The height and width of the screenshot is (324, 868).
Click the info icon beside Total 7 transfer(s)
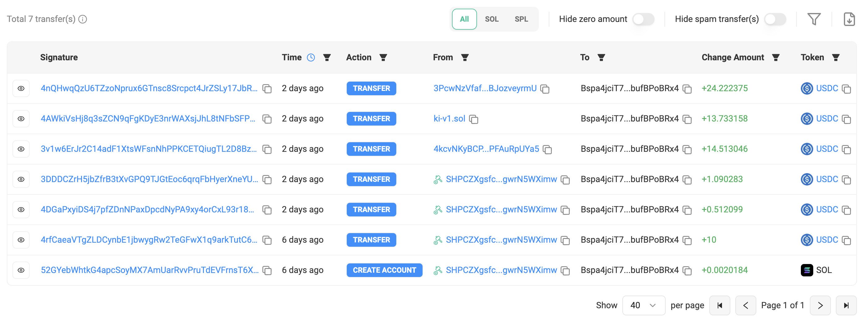[83, 19]
